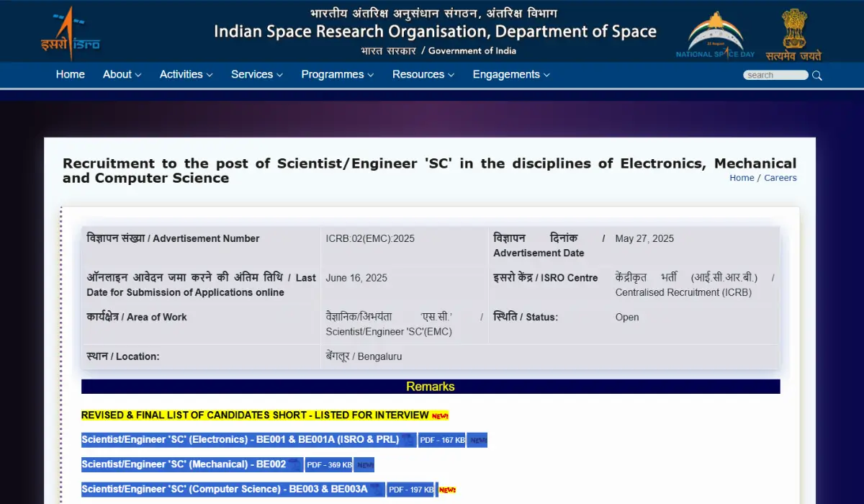864x504 pixels.
Task: Click the Satyameva Jayate national emblem
Action: tap(793, 35)
